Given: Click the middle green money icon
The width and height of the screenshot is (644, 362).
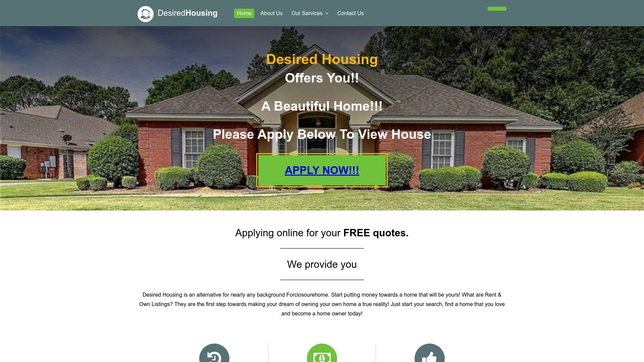Looking at the screenshot, I should point(322,353).
